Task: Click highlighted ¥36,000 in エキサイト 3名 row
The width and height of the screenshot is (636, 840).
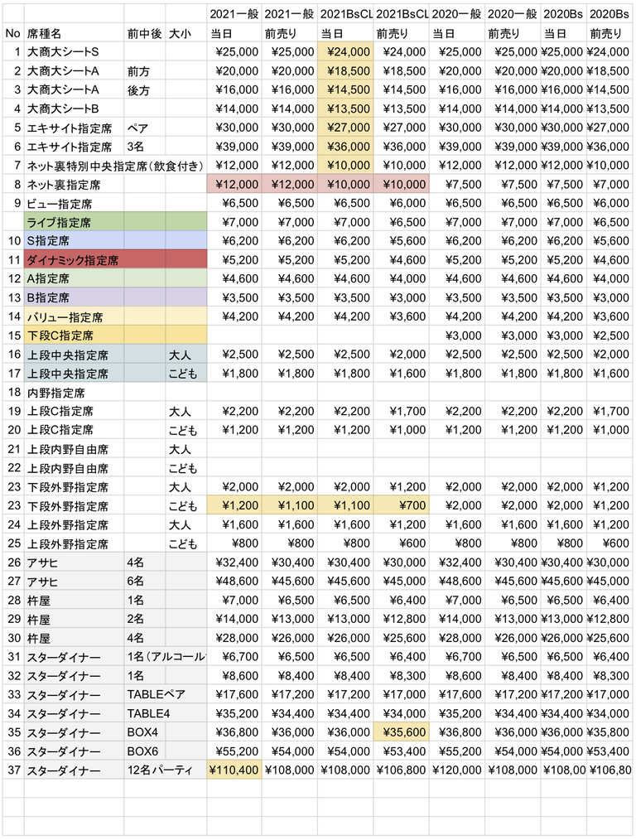Action: coord(346,147)
